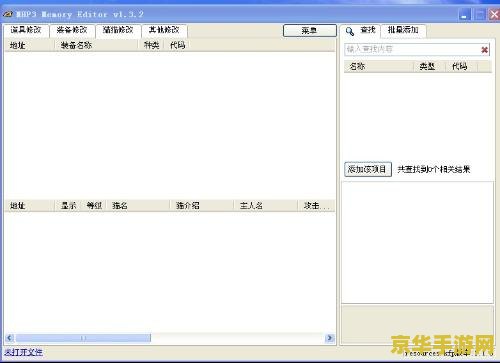500x363 pixels.
Task: Sort by 类型 column in search results
Action: (430, 66)
